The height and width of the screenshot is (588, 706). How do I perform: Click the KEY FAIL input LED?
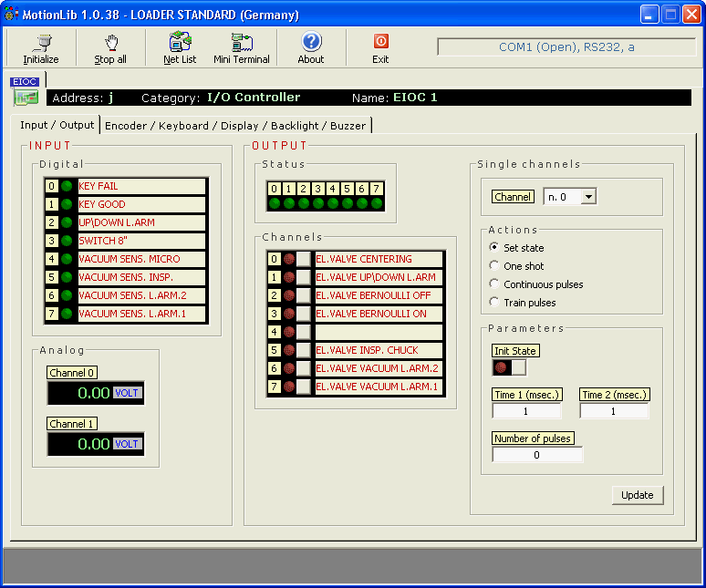67,186
